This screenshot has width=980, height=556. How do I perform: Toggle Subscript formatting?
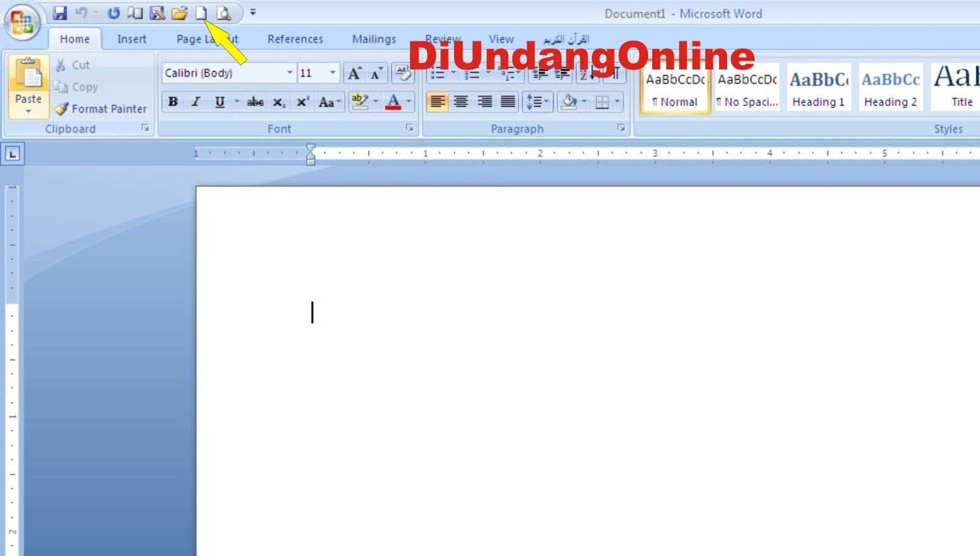click(279, 102)
